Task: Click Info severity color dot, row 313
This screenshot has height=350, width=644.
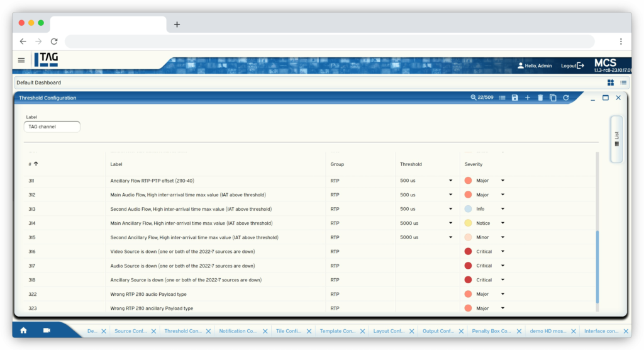Action: 468,209
